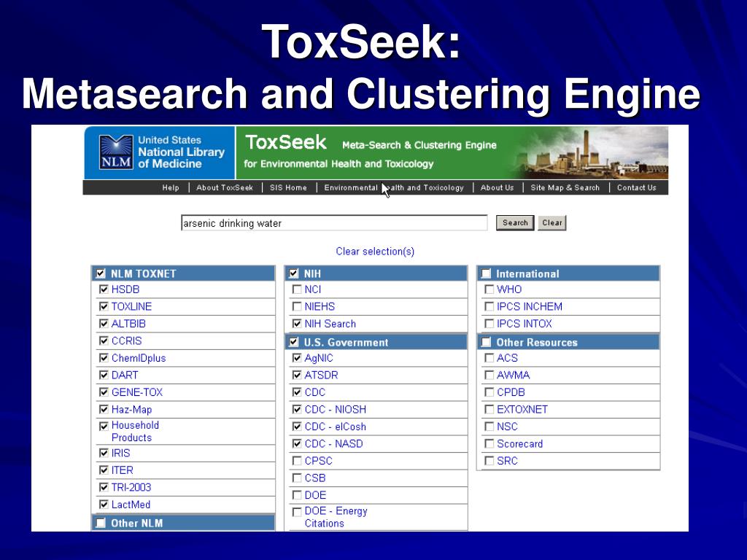This screenshot has height=560, width=747.
Task: Open About Us menu item
Action: click(498, 187)
